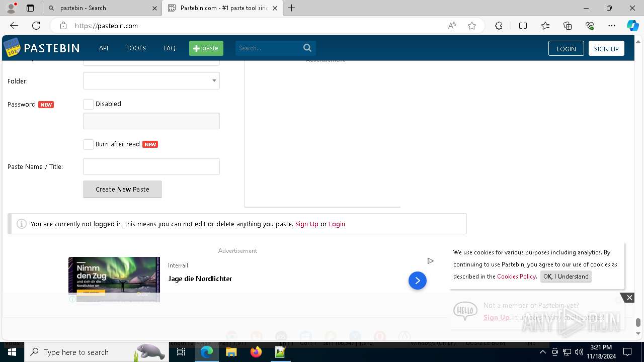Screen dimensions: 644x362
Task: Click the Interrail ad thumbnail image
Action: coord(114,279)
